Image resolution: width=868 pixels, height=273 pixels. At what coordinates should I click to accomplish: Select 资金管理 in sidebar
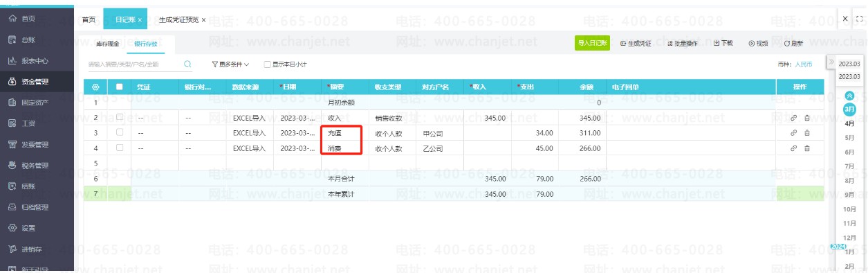pyautogui.click(x=37, y=81)
